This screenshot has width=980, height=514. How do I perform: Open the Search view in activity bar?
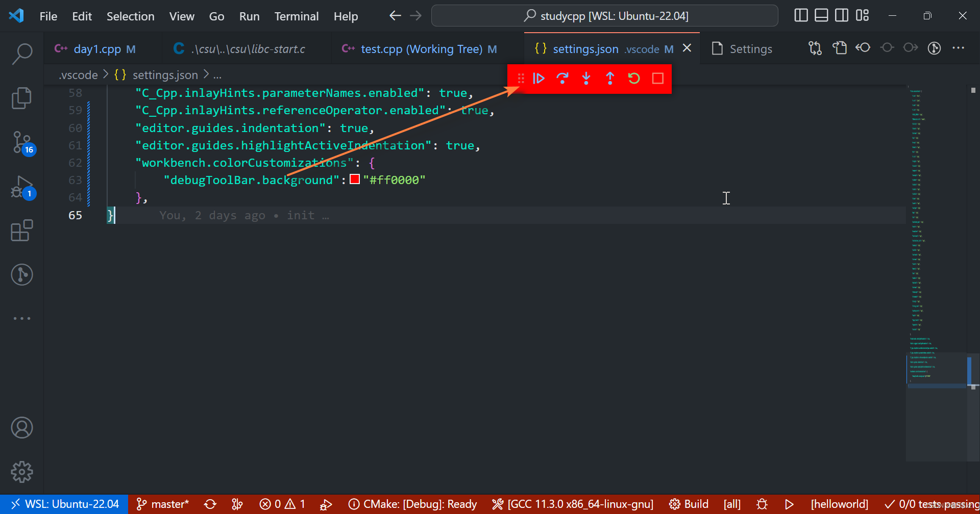22,54
